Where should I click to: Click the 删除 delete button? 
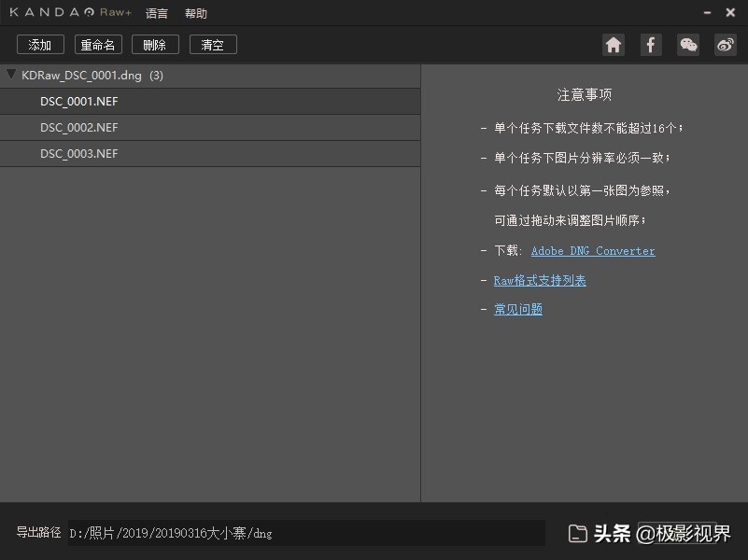(x=155, y=44)
